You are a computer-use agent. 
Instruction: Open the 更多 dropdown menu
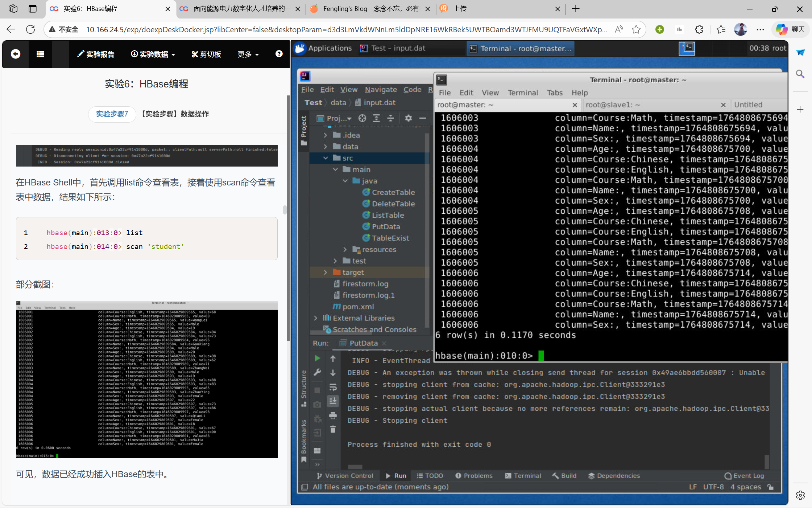click(248, 54)
